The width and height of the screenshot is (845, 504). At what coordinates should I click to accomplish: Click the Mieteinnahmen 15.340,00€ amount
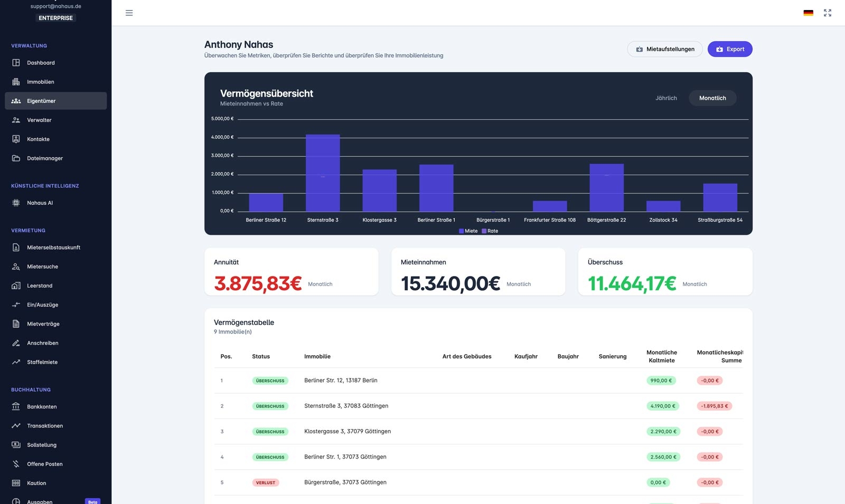point(450,283)
